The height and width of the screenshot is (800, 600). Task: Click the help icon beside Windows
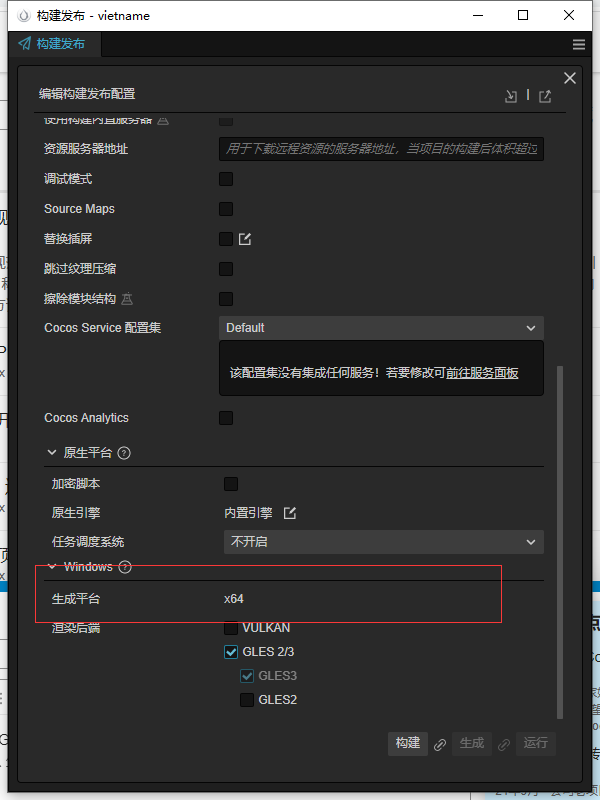tap(125, 567)
